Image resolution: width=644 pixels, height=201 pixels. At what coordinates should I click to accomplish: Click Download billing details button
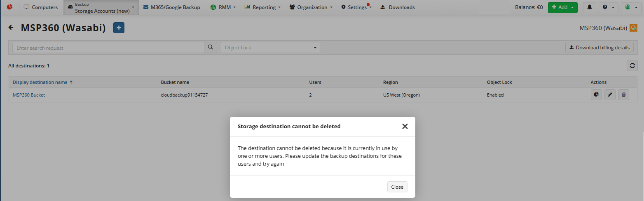coord(599,48)
